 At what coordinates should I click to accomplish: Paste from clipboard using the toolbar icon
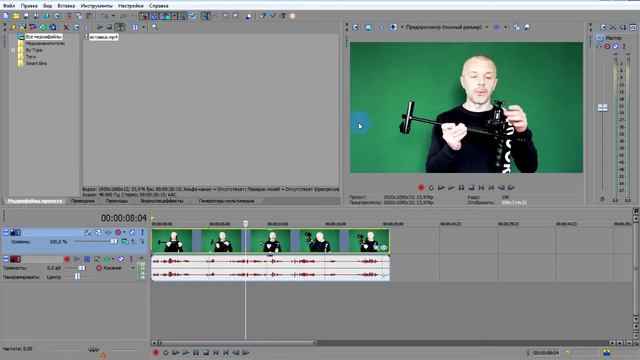89,16
